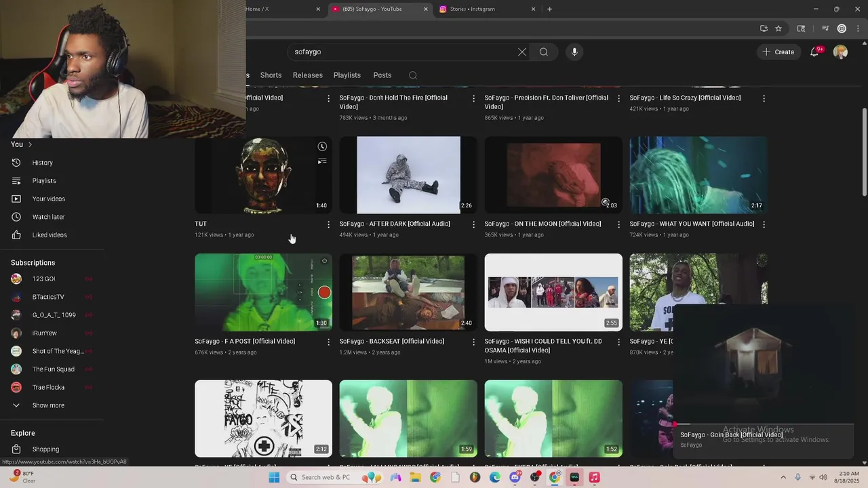Viewport: 868px width, 488px height.
Task: Open the Chrome profile avatar
Action: [x=842, y=28]
